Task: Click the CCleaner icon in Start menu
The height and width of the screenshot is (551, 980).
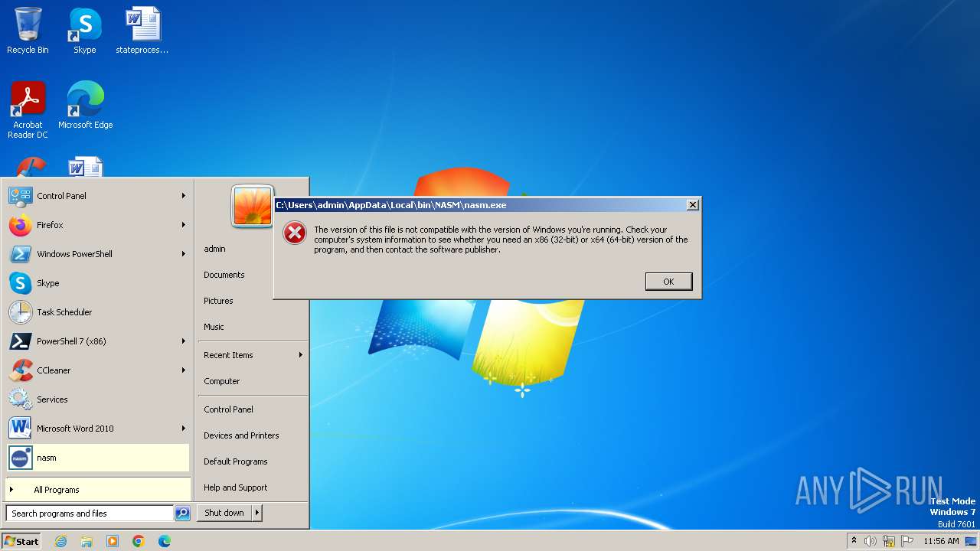Action: point(20,370)
